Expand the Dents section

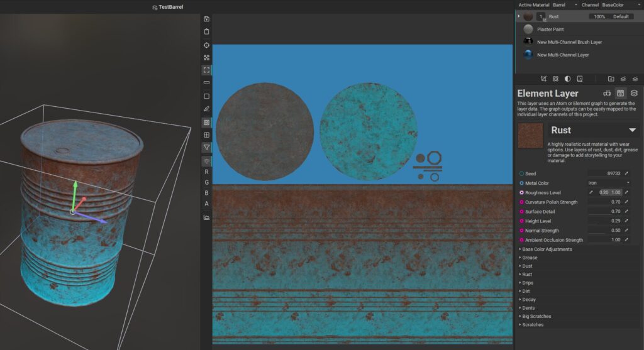coord(527,308)
